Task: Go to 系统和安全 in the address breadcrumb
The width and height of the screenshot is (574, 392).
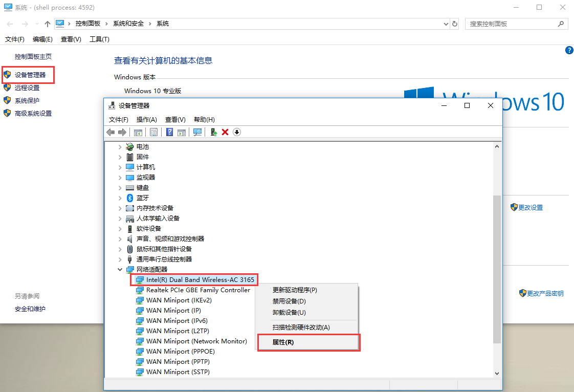Action: (x=128, y=24)
